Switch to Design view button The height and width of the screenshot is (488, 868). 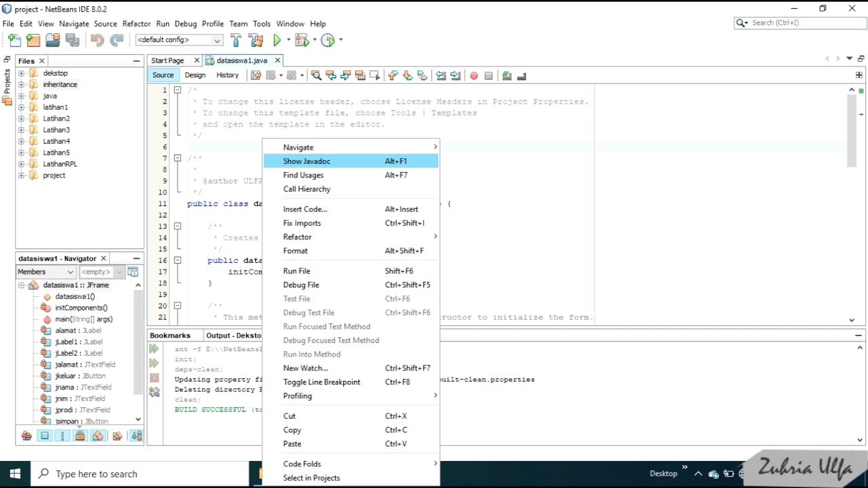[195, 75]
